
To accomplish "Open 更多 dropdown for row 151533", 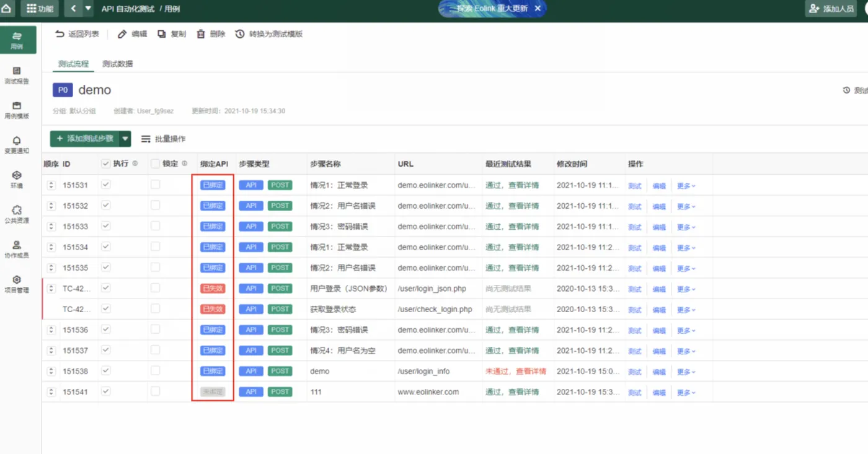I will coord(686,227).
